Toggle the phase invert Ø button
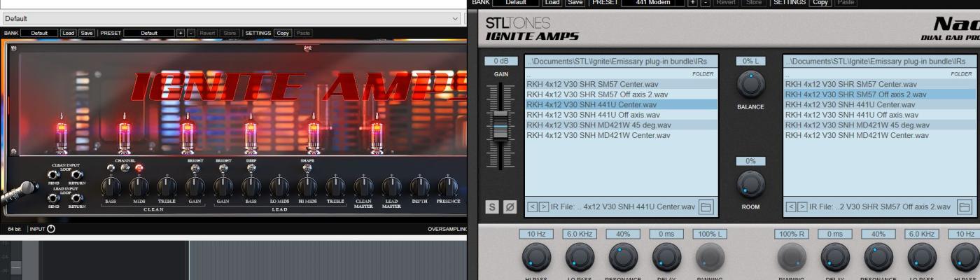Viewport: 980px width, 280px height. [510, 206]
